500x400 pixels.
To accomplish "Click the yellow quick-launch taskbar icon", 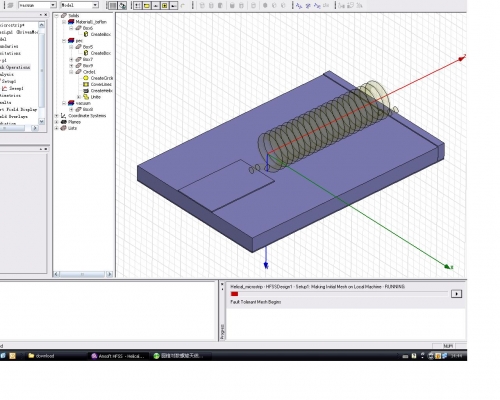I will click(x=12, y=356).
